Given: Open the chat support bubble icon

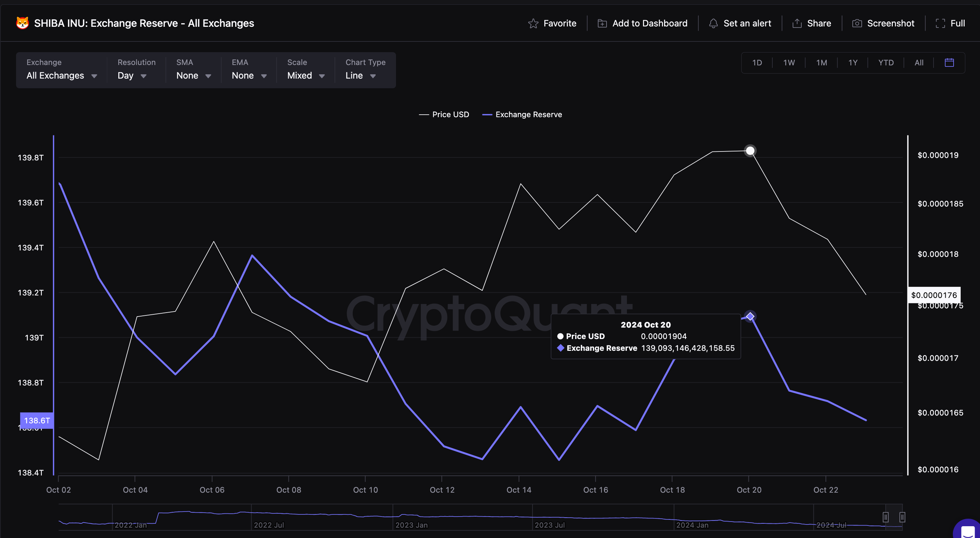Looking at the screenshot, I should click(x=967, y=531).
